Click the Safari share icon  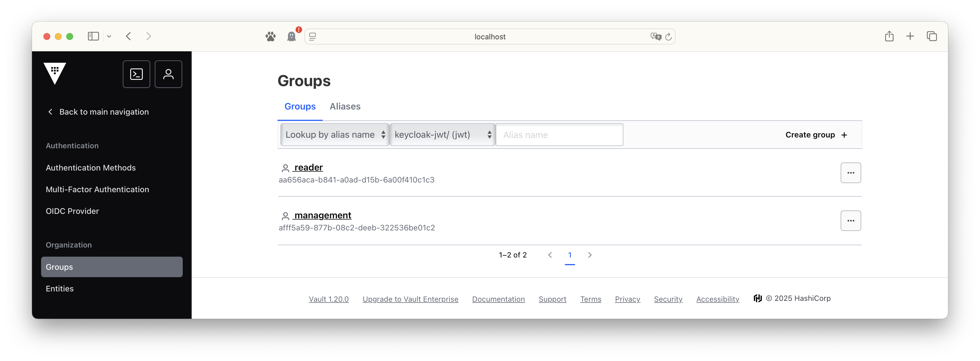click(x=889, y=36)
